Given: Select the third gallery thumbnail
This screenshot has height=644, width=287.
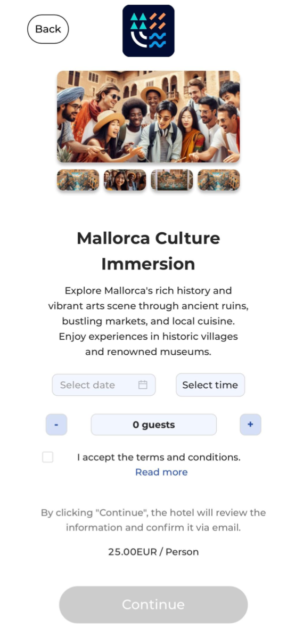Looking at the screenshot, I should point(172,180).
